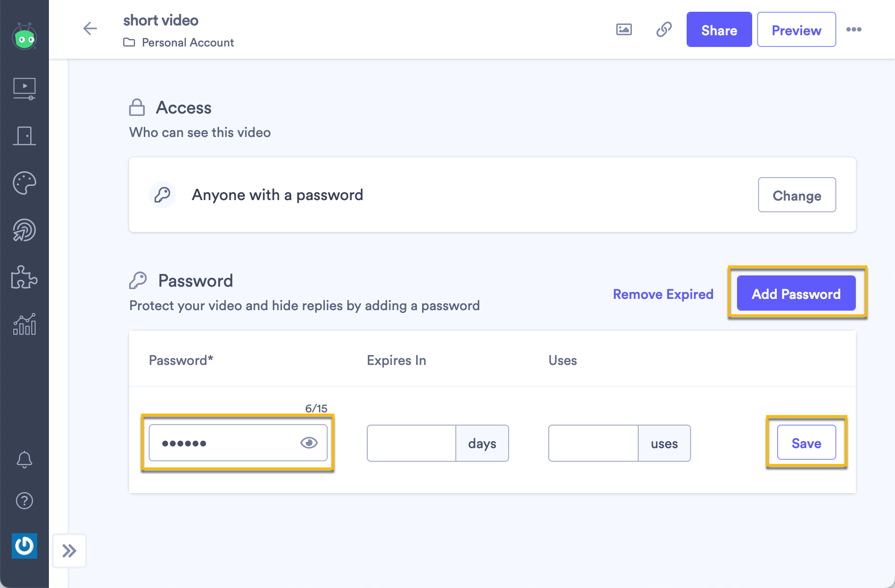Save the new password entry

click(806, 443)
